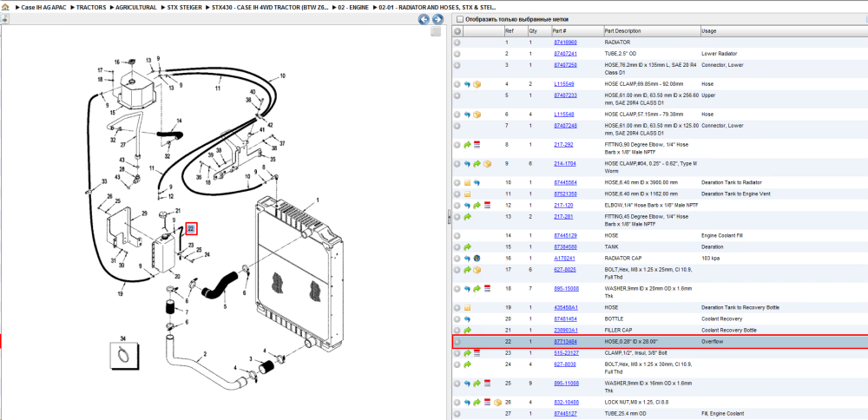Click the splitter handle between diagram and table
The image size is (868, 420).
tap(449, 218)
